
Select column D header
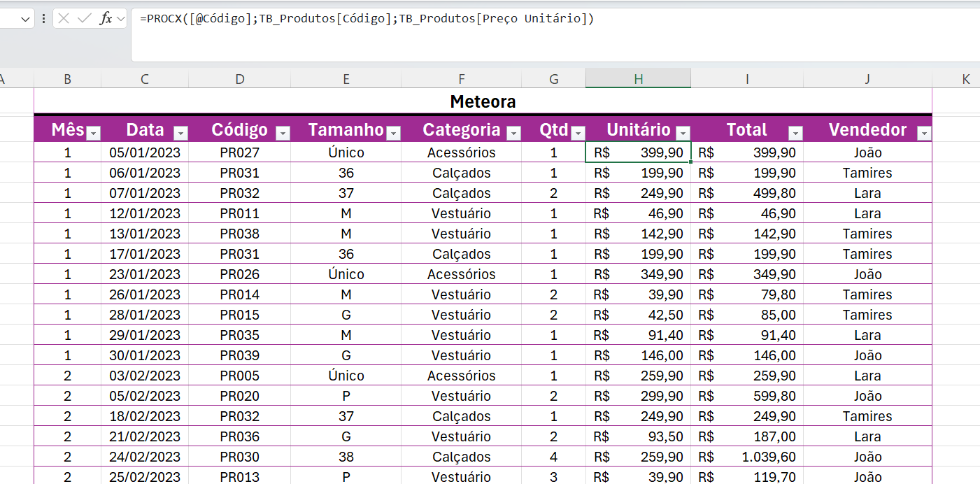coord(240,79)
